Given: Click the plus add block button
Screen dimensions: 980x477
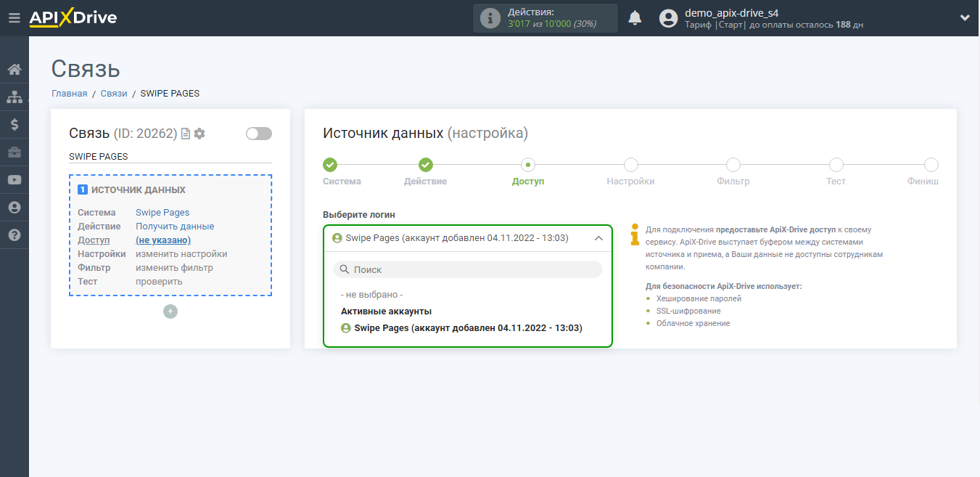Looking at the screenshot, I should pos(170,311).
